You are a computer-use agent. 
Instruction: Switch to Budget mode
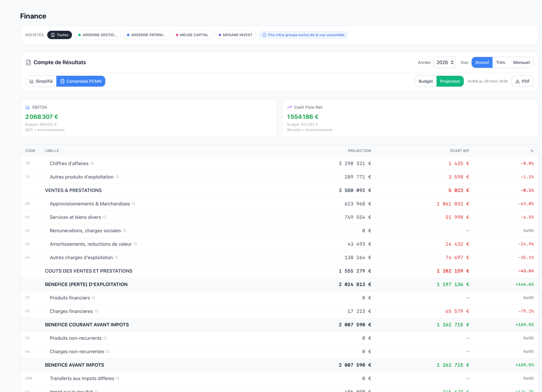point(425,81)
